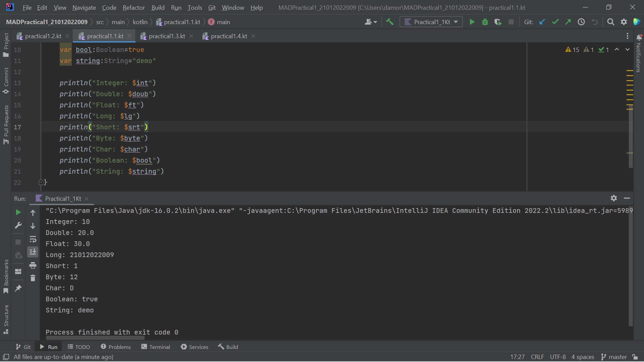
Task: Update project from Git with blue arrow
Action: tap(542, 22)
